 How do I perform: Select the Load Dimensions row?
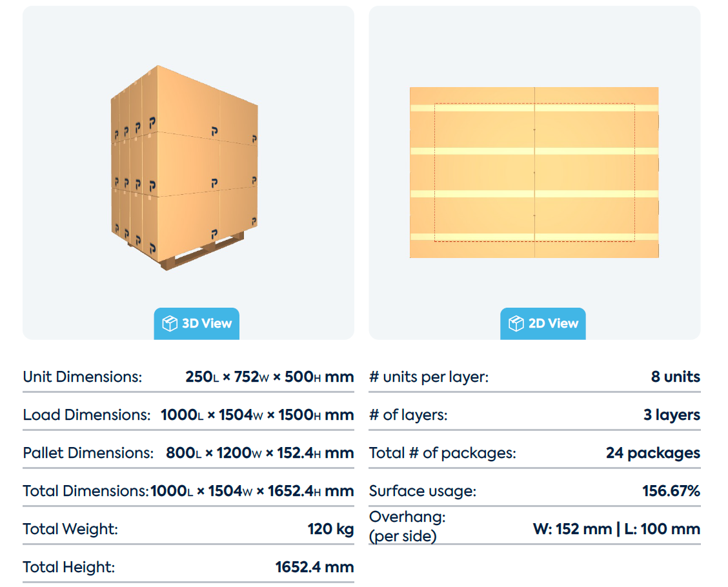(188, 415)
